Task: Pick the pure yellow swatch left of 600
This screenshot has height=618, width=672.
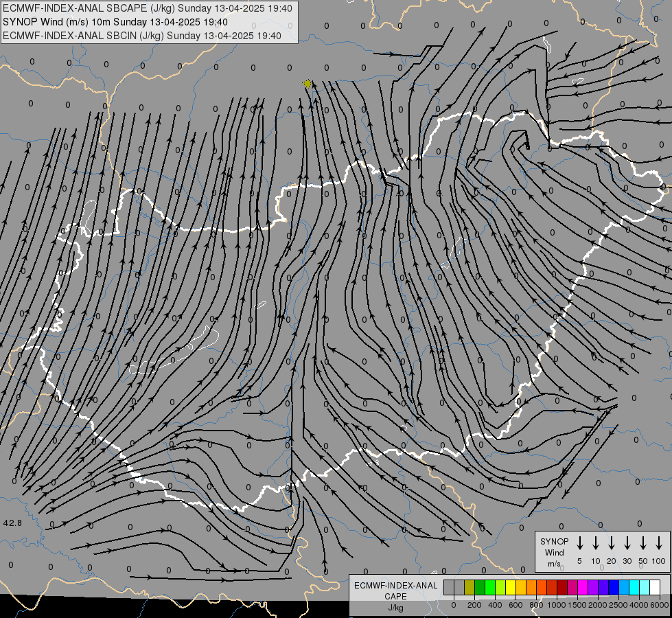Action: point(511,587)
